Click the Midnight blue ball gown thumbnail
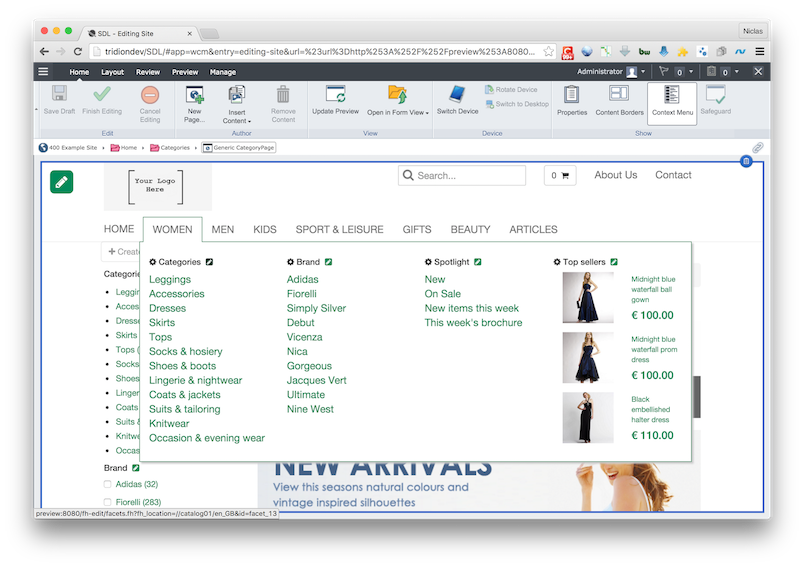 tap(588, 297)
